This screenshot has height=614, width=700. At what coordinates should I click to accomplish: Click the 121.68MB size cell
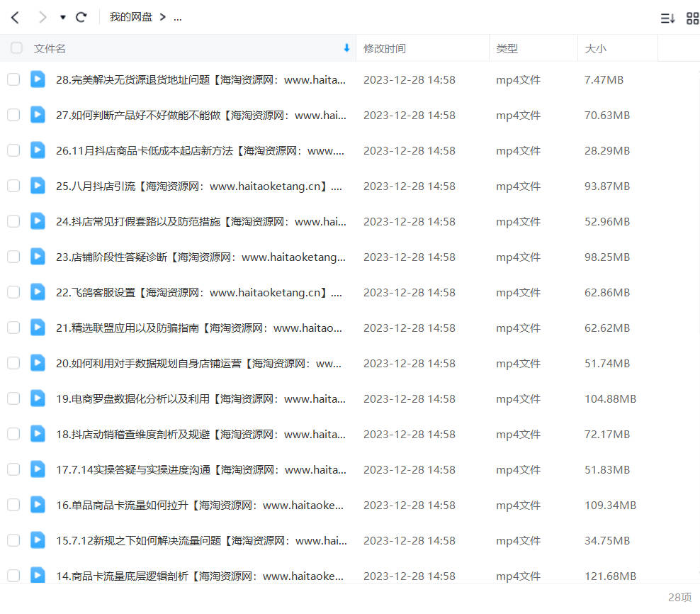coord(610,576)
